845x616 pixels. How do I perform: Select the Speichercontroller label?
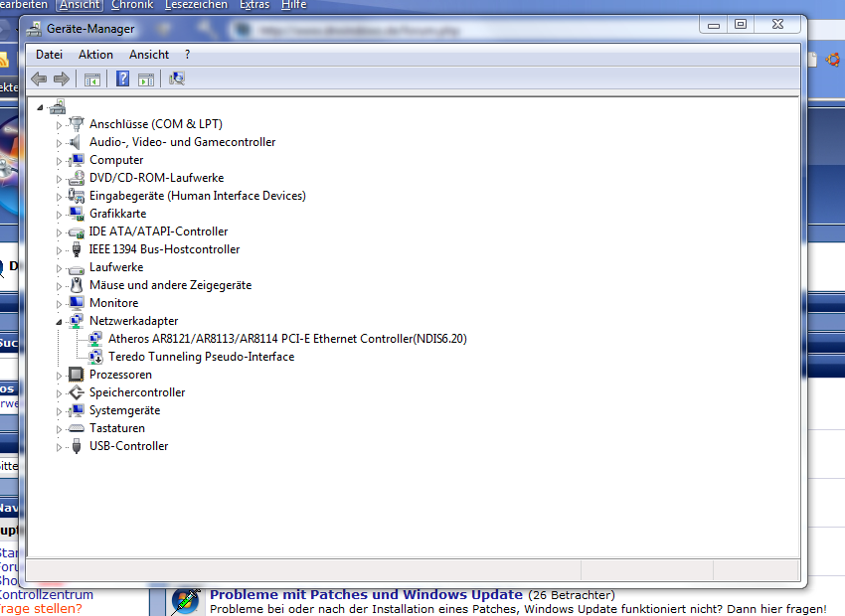(x=137, y=392)
